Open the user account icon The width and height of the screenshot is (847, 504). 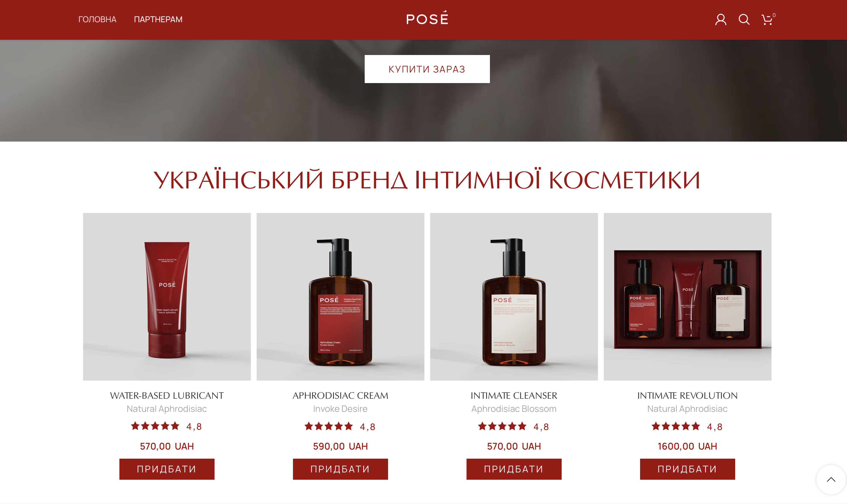tap(721, 19)
